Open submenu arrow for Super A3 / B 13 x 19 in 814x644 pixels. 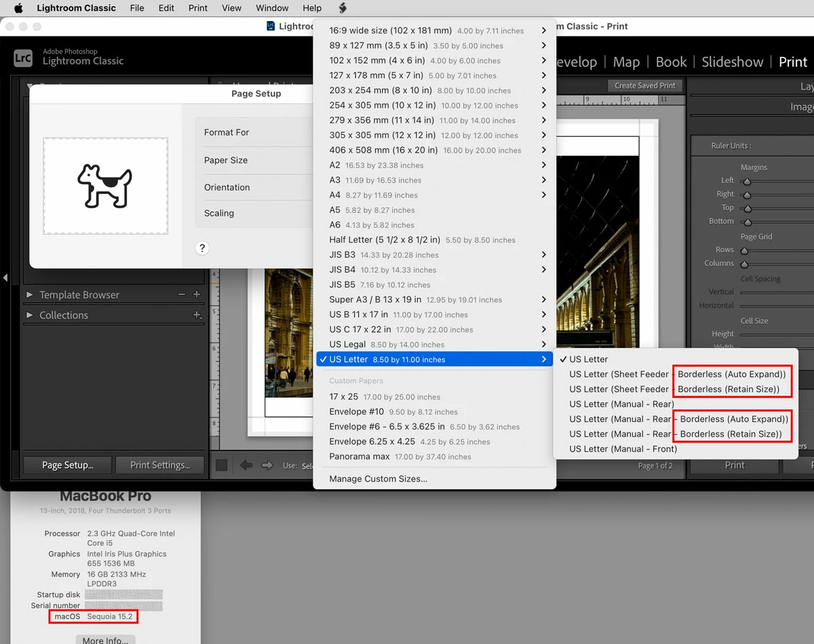(x=544, y=299)
